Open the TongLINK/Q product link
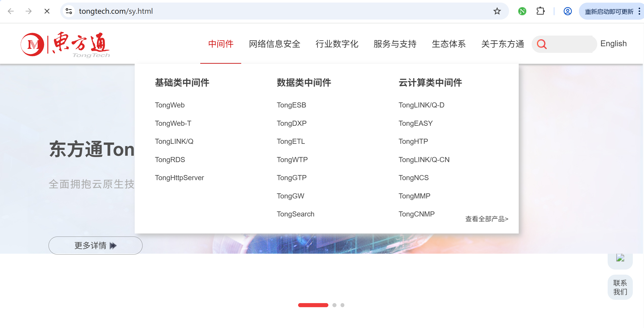This screenshot has width=644, height=328. coord(174,141)
